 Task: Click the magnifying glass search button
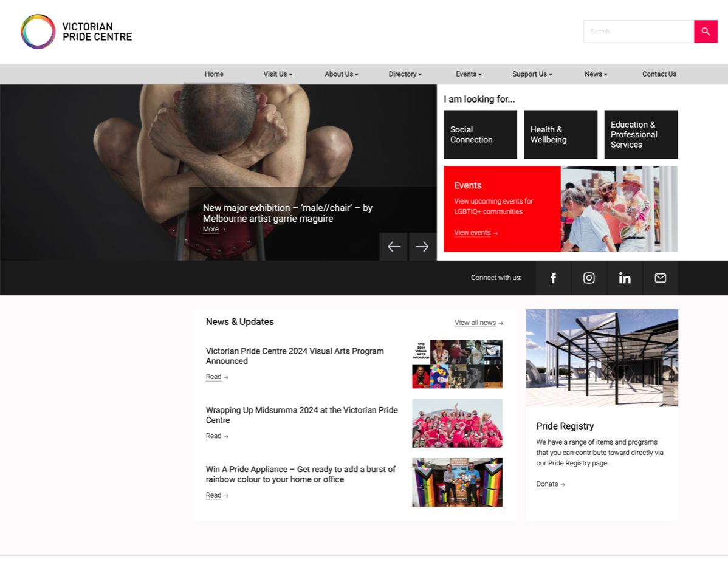[x=706, y=32]
